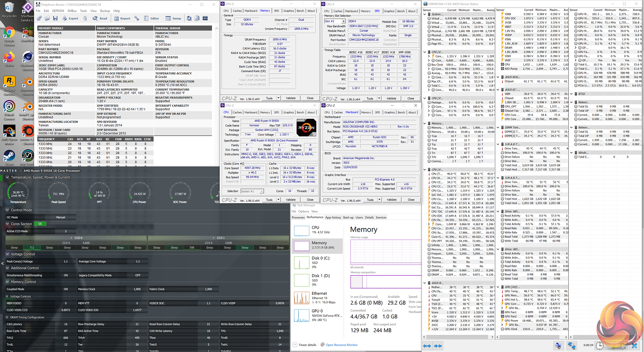This screenshot has height=352, width=644.
Task: Click HWiNFO expand columns arrows icon
Action: [x=427, y=346]
